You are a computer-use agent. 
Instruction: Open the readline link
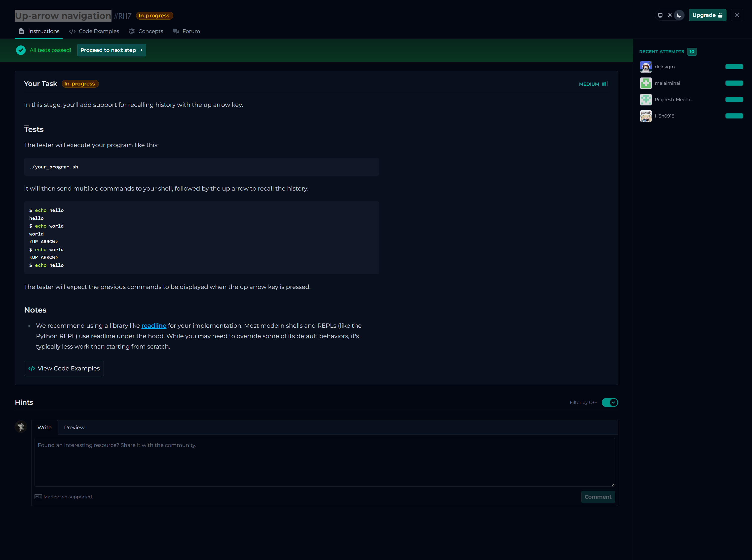click(x=153, y=325)
